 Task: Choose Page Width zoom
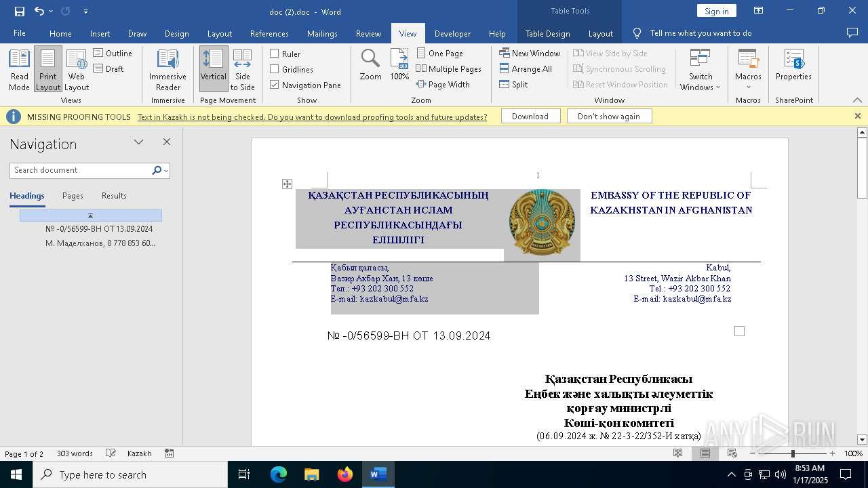click(x=443, y=84)
